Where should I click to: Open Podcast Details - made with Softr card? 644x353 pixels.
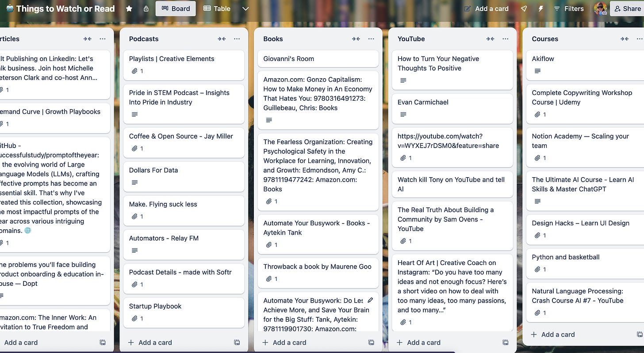click(x=184, y=278)
